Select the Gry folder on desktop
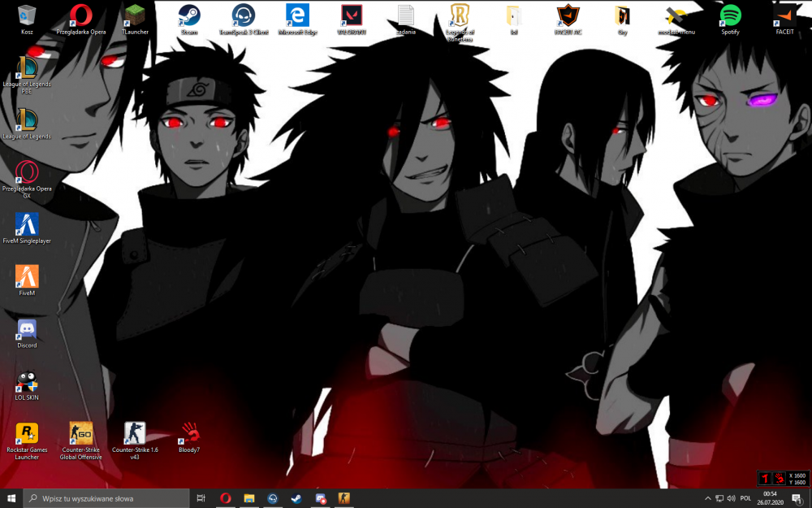Viewport: 812px width, 508px height. pos(622,20)
